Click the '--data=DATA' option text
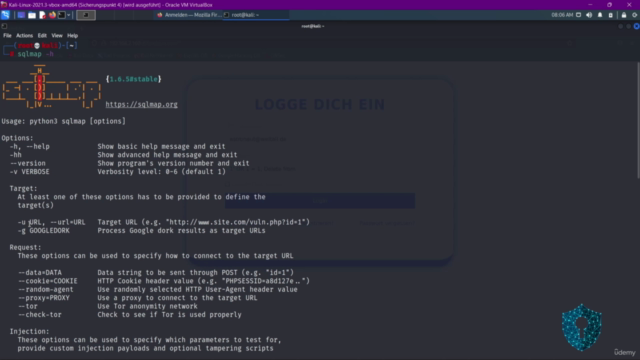640x360 pixels. point(40,273)
